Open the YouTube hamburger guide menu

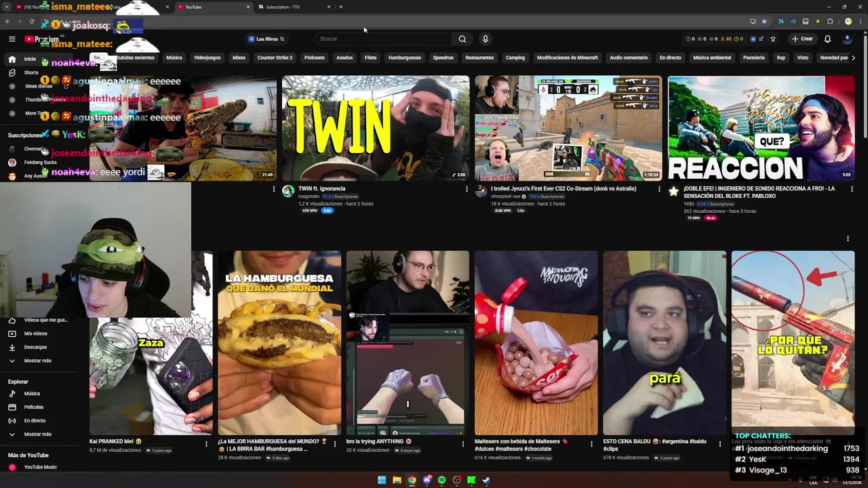click(x=12, y=39)
